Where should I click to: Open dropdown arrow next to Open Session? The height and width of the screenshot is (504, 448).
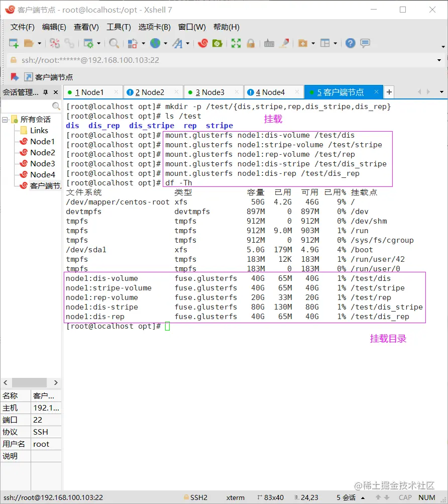tap(40, 43)
